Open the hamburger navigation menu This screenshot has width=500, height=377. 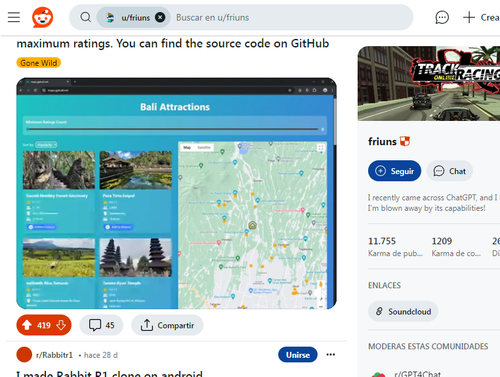click(14, 17)
